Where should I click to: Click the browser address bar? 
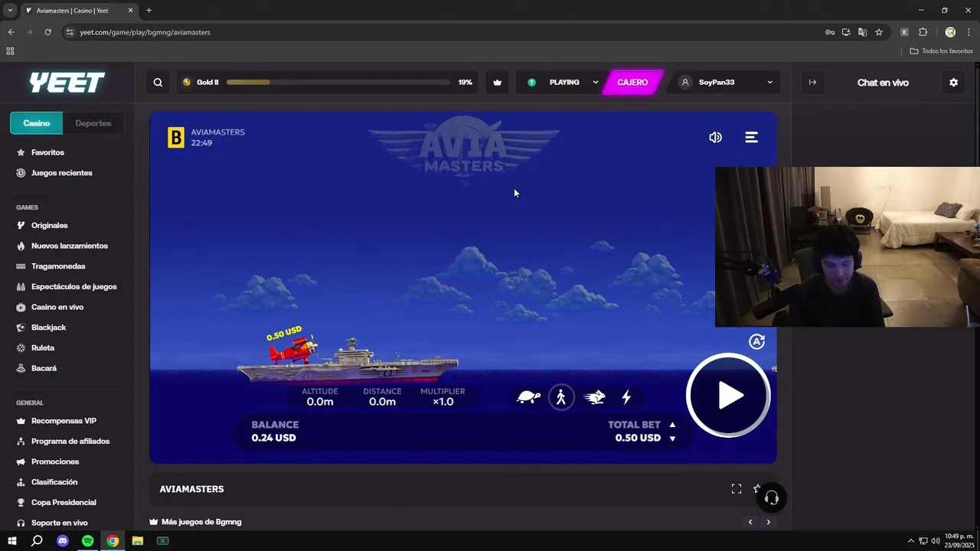tap(444, 32)
